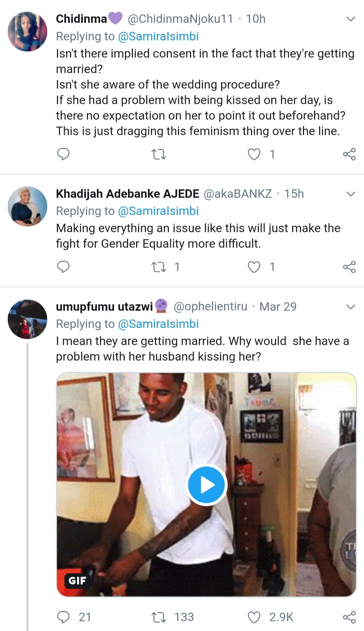The image size is (364, 631).
Task: Reply to Chidinma's tweet
Action: (x=63, y=154)
